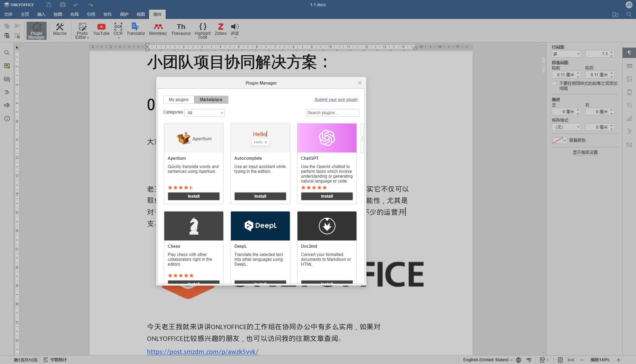Open the Thesaurus plugin

click(181, 30)
